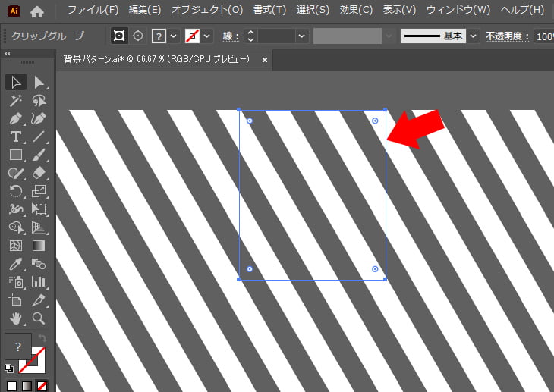This screenshot has height=392, width=554.
Task: Toggle Edit Clipping Path button
Action: click(x=119, y=36)
